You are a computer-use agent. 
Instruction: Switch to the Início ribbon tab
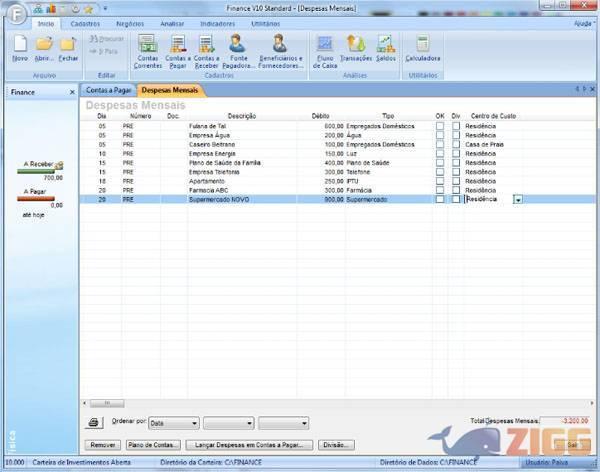(x=46, y=24)
